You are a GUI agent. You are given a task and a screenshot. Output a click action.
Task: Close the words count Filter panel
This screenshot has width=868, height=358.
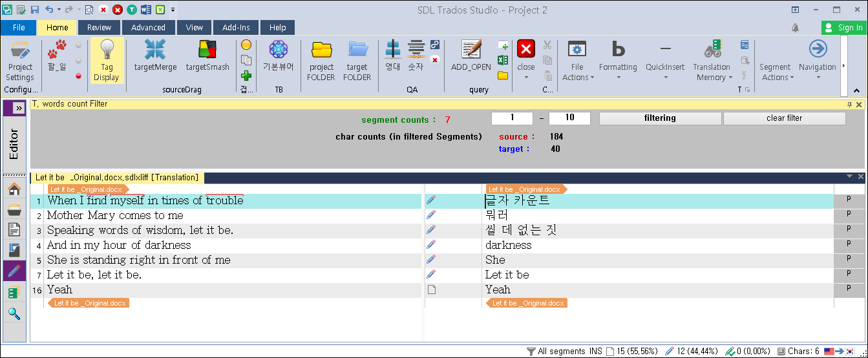859,104
